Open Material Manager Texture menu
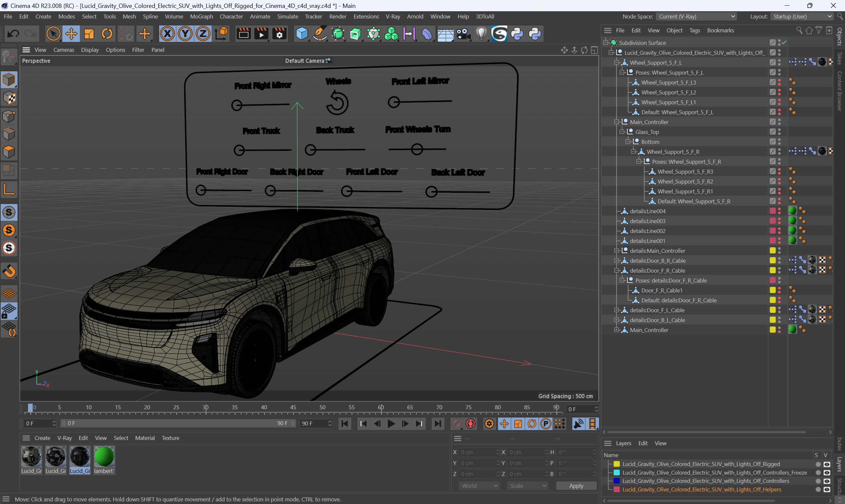845x504 pixels. click(x=171, y=438)
